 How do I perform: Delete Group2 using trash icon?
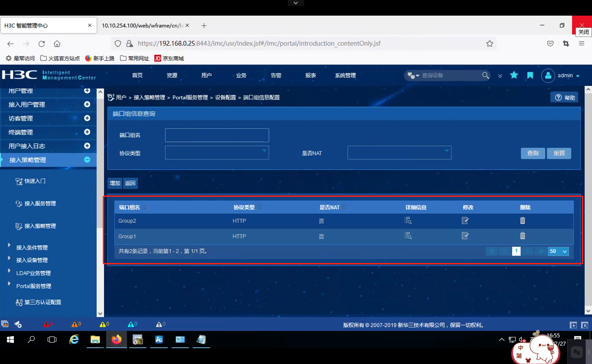point(522,220)
